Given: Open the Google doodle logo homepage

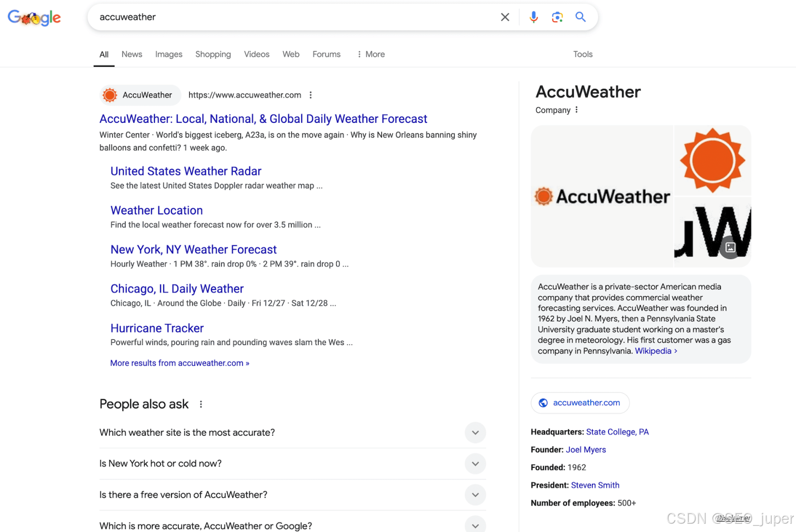Looking at the screenshot, I should (x=34, y=18).
